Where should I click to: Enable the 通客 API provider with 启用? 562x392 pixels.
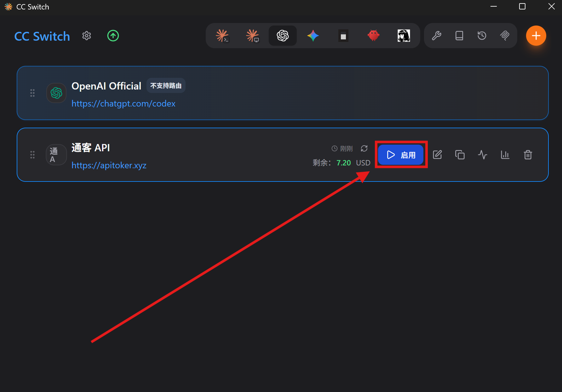tap(401, 155)
